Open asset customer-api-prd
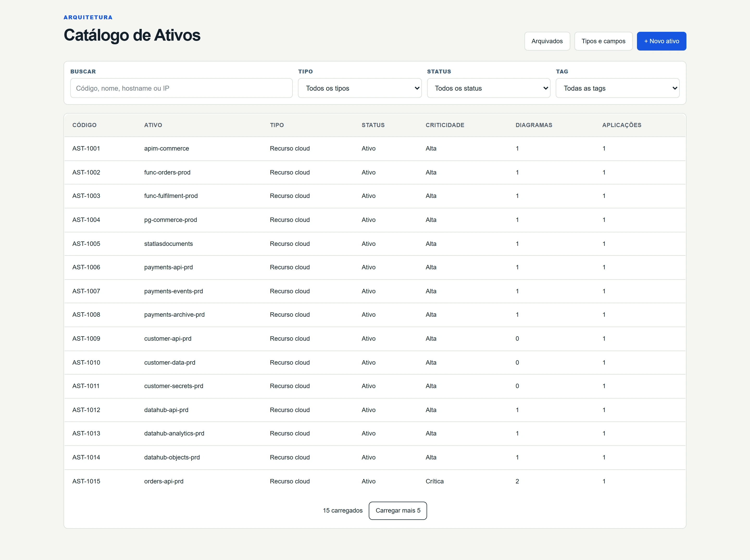The image size is (750, 560). (x=168, y=339)
